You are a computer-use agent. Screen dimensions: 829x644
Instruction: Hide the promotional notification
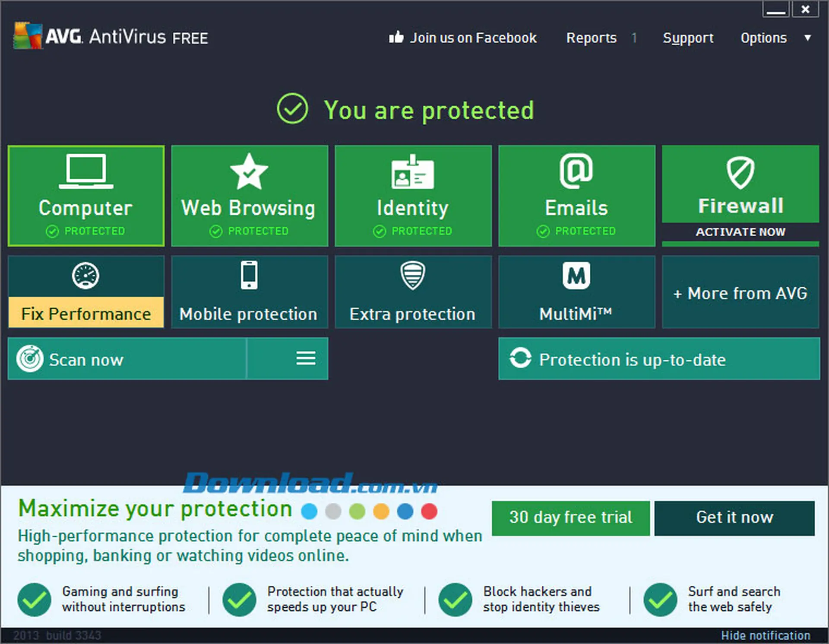click(766, 635)
